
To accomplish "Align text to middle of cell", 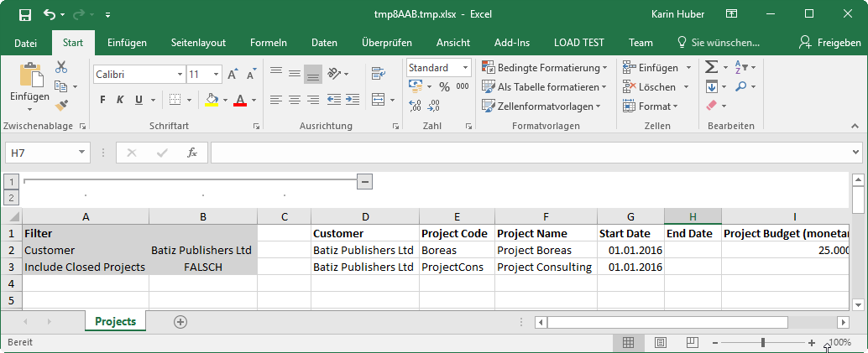I will coord(295,72).
